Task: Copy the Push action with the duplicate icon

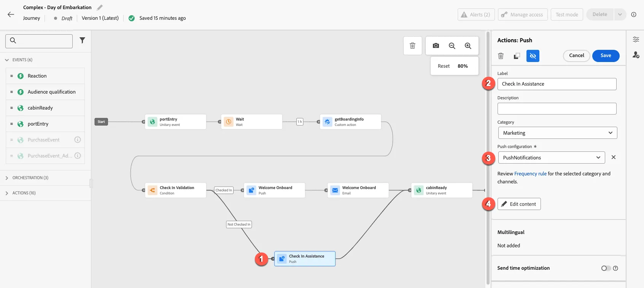Action: click(517, 56)
